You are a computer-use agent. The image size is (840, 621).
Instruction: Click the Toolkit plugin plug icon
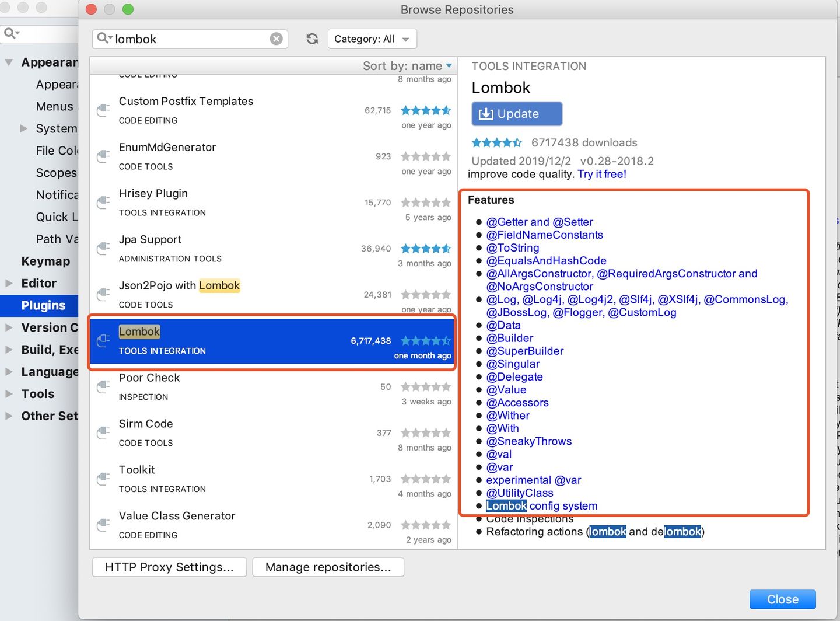click(x=104, y=479)
